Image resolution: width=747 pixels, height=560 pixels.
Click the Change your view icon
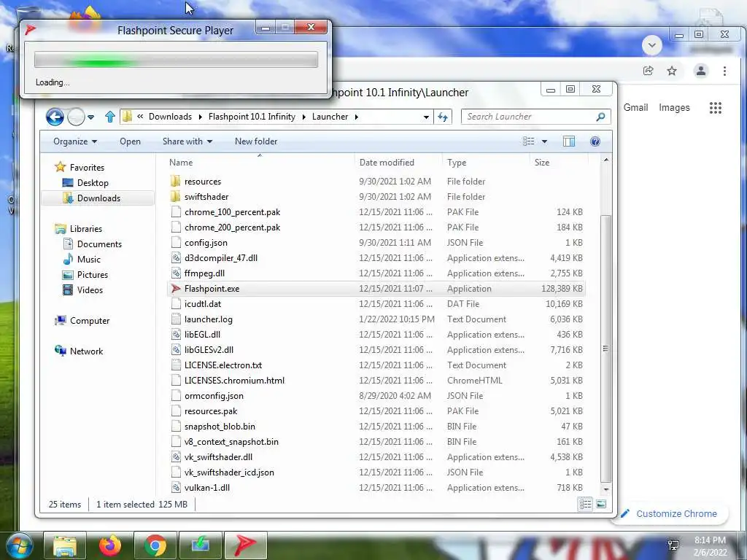pyautogui.click(x=528, y=141)
